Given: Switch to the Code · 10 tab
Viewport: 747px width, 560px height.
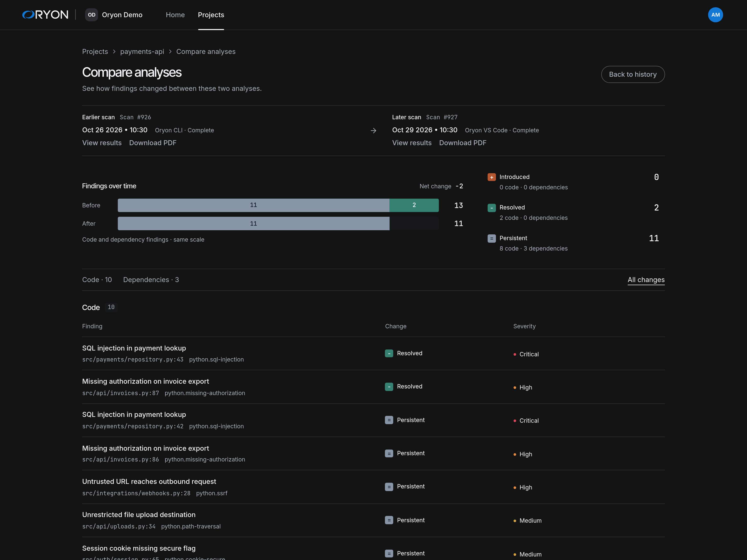Looking at the screenshot, I should tap(97, 280).
